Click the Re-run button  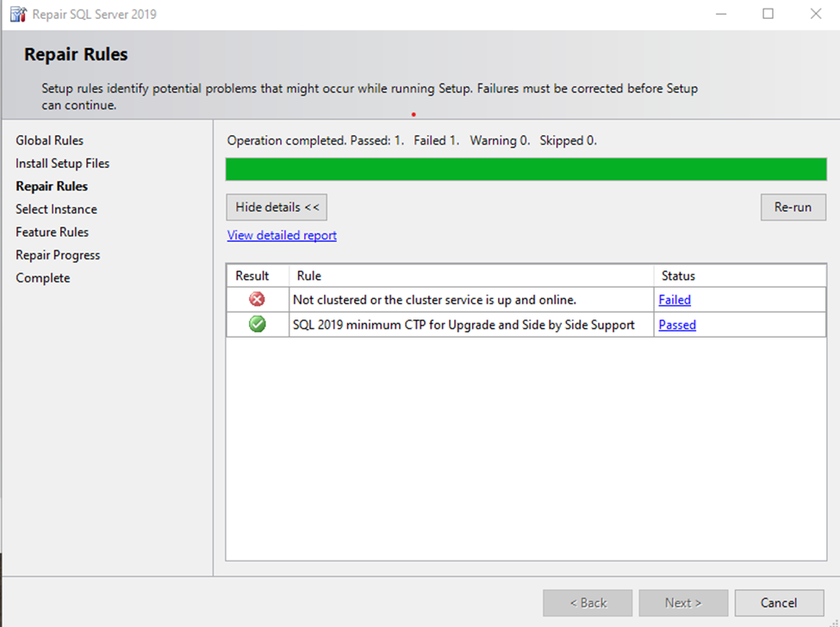tap(793, 208)
